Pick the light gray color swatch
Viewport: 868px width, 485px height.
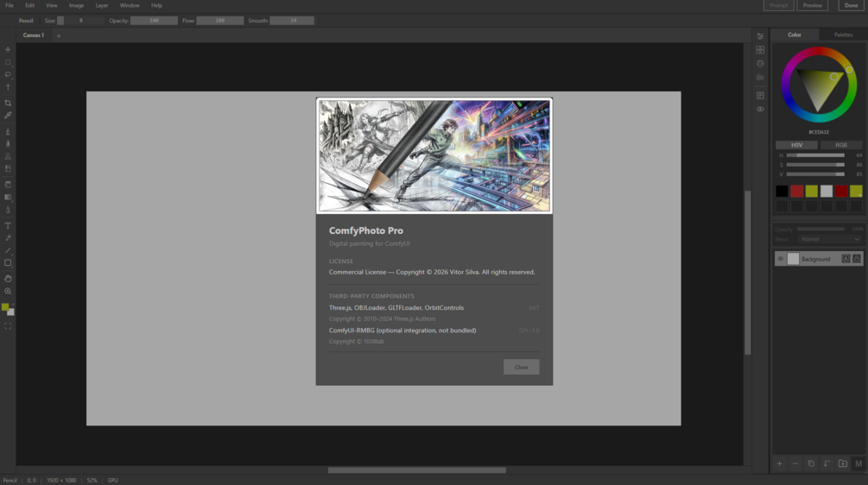coord(827,192)
